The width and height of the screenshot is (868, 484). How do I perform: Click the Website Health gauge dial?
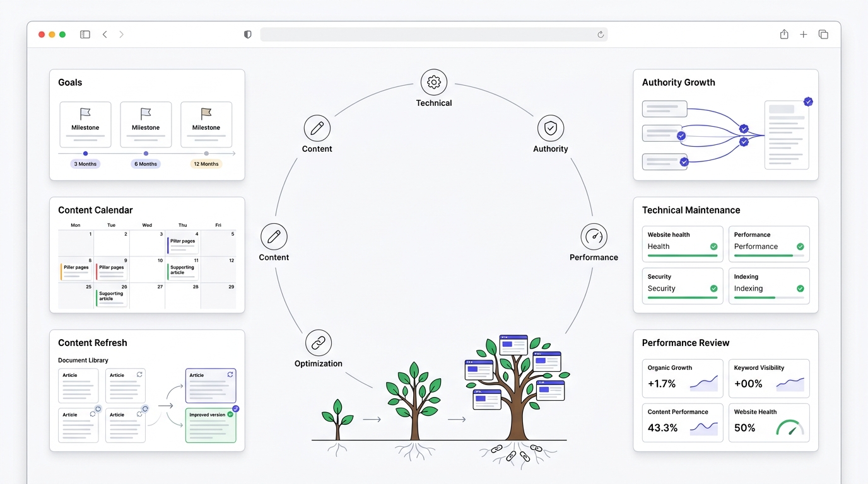pos(790,428)
